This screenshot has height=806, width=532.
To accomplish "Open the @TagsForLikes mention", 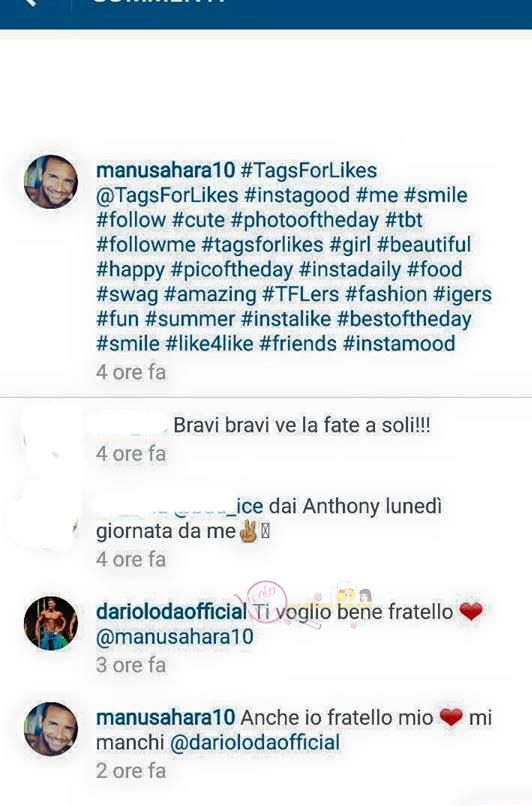I will point(167,195).
